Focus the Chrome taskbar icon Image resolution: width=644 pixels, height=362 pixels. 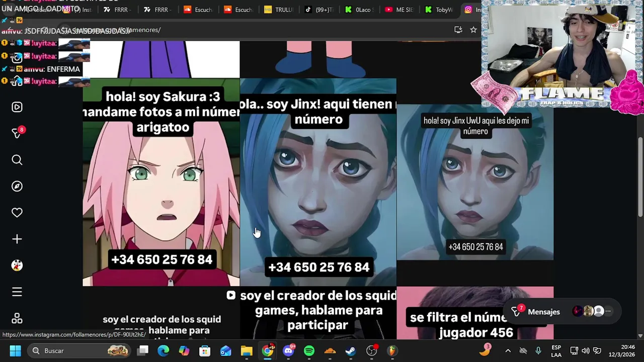click(268, 350)
